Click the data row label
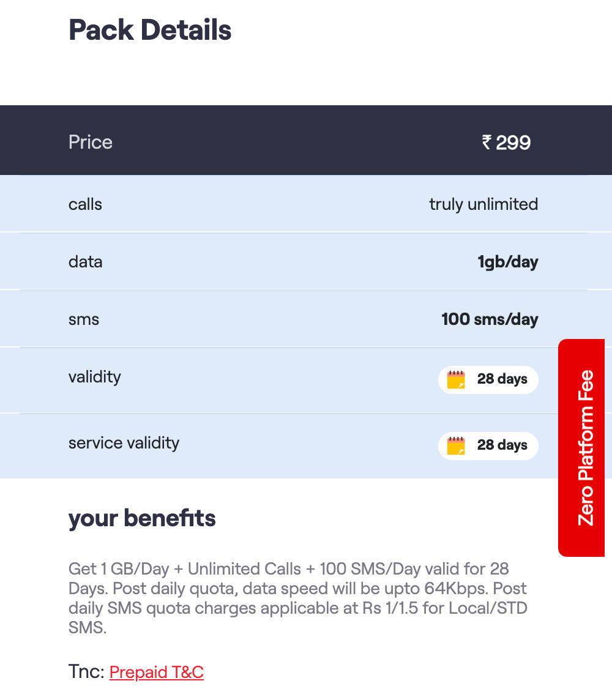612x700 pixels. (x=85, y=262)
